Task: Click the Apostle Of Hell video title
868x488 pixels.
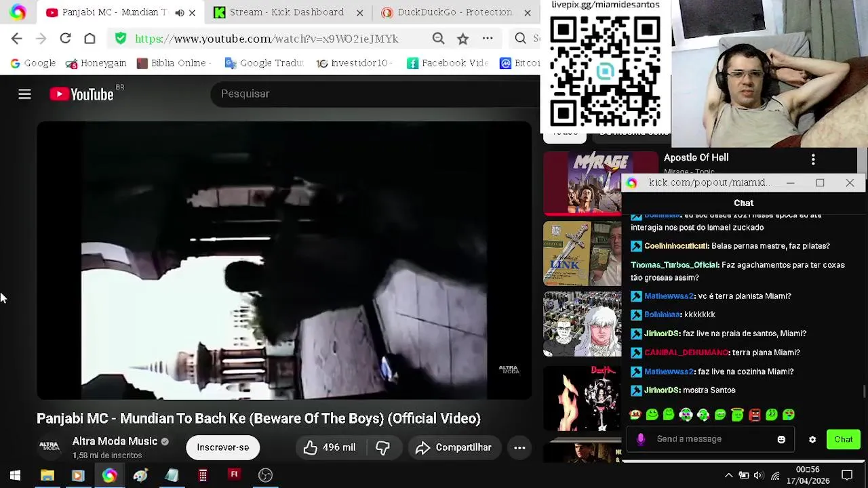Action: [696, 157]
